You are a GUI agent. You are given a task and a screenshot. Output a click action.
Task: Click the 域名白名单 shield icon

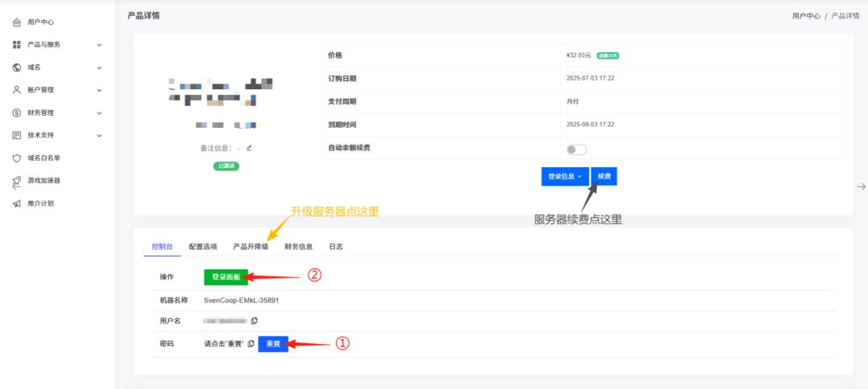coord(17,158)
